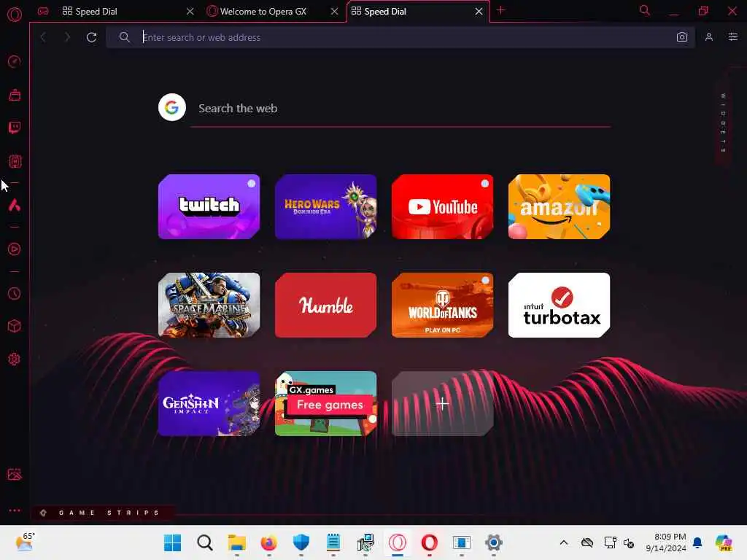Screen dimensions: 747x560
Task: Go back to previous page
Action: (43, 37)
